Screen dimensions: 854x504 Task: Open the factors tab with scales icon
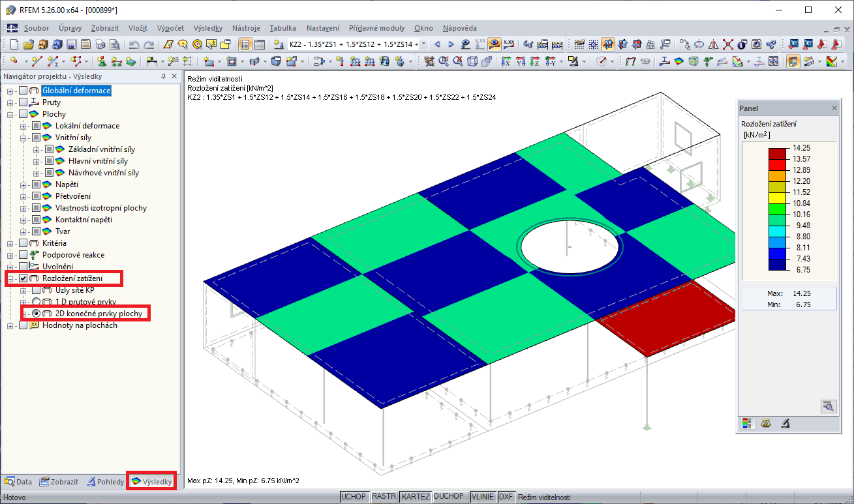tap(766, 423)
